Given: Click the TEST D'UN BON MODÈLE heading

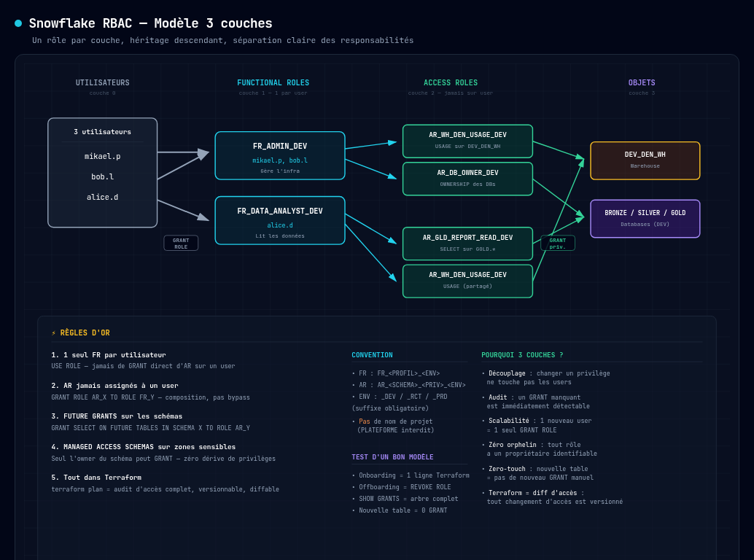Looking at the screenshot, I should 392,457.
